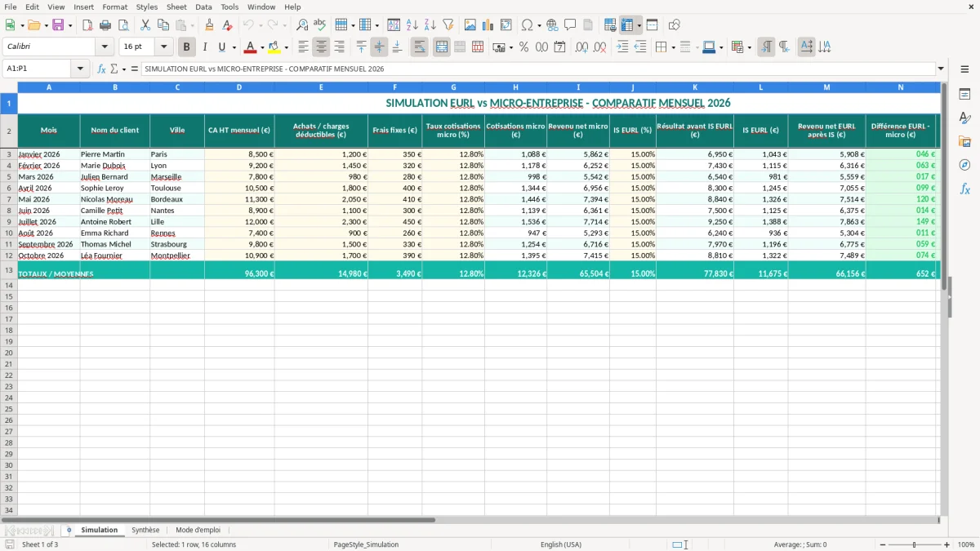Click the Copy icon
This screenshot has height=551, width=980.
163,25
